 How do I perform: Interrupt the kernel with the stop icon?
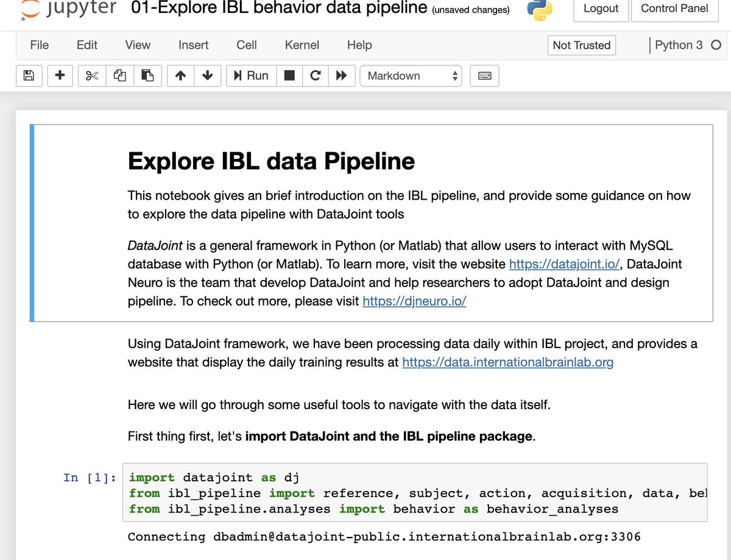pos(289,75)
